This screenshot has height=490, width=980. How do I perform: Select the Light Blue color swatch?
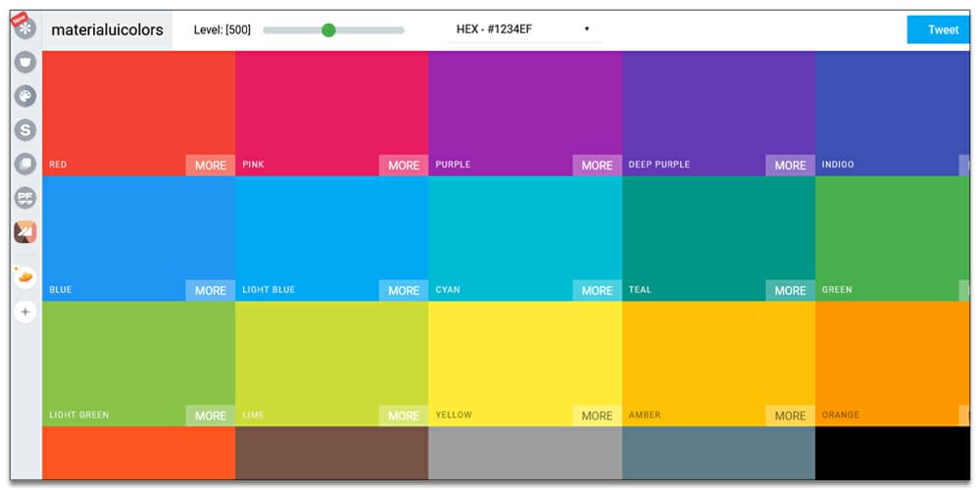point(332,239)
